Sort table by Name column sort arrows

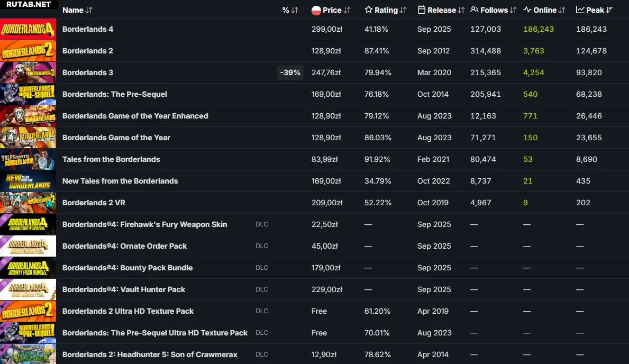tap(89, 10)
